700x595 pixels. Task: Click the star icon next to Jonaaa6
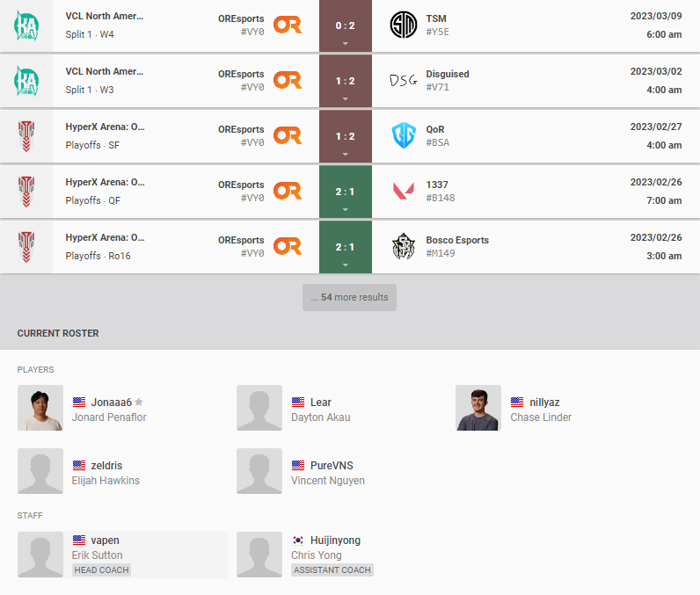coord(139,402)
